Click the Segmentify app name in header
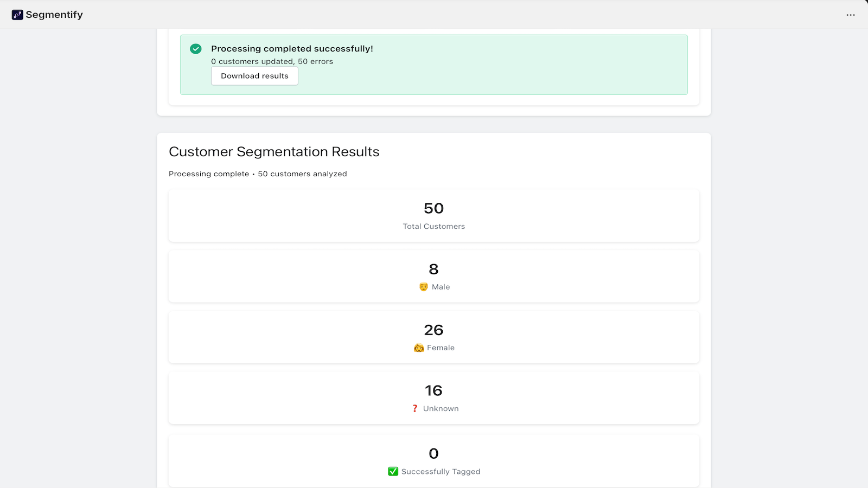Image resolution: width=868 pixels, height=488 pixels. [55, 15]
